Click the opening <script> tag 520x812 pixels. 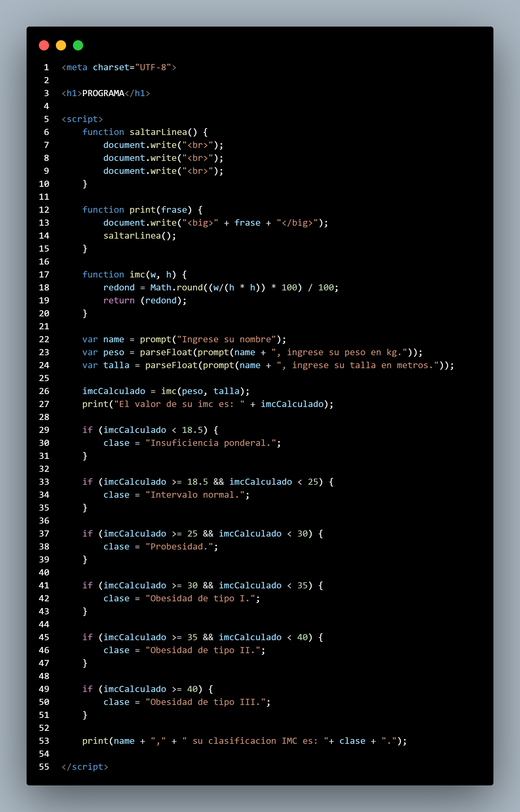coord(82,119)
